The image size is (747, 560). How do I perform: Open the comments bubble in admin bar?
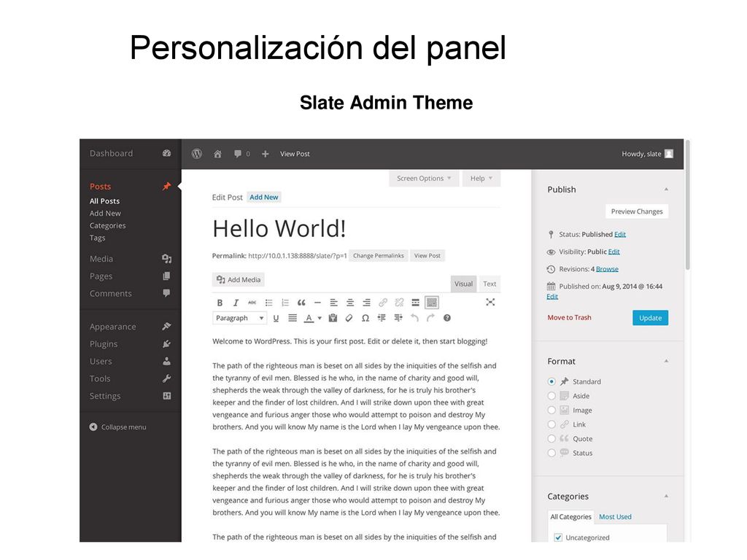(x=238, y=154)
